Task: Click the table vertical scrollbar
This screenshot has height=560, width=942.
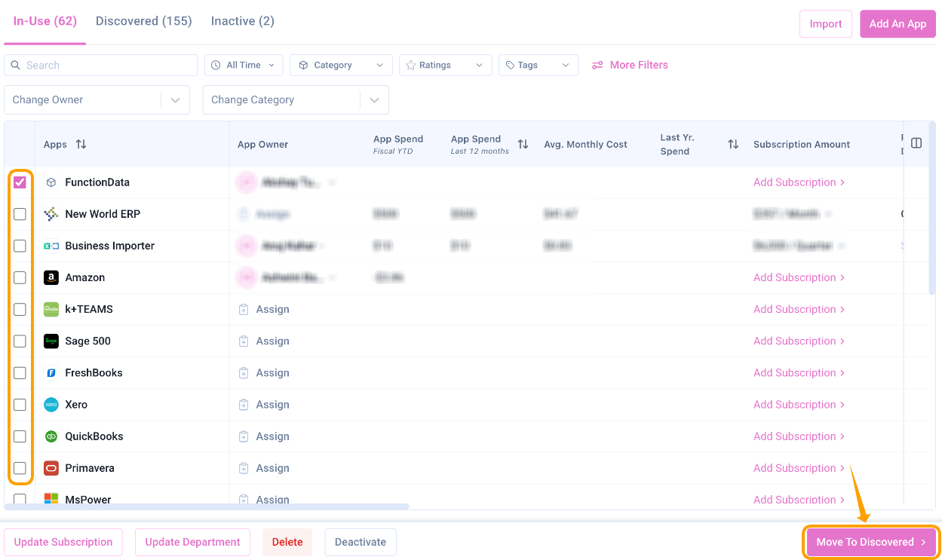Action: (932, 208)
